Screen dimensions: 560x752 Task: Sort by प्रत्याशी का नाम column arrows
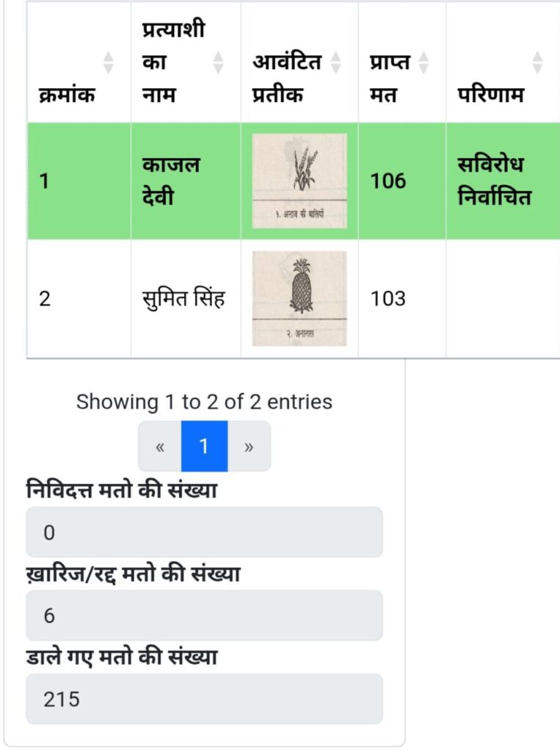(x=218, y=63)
